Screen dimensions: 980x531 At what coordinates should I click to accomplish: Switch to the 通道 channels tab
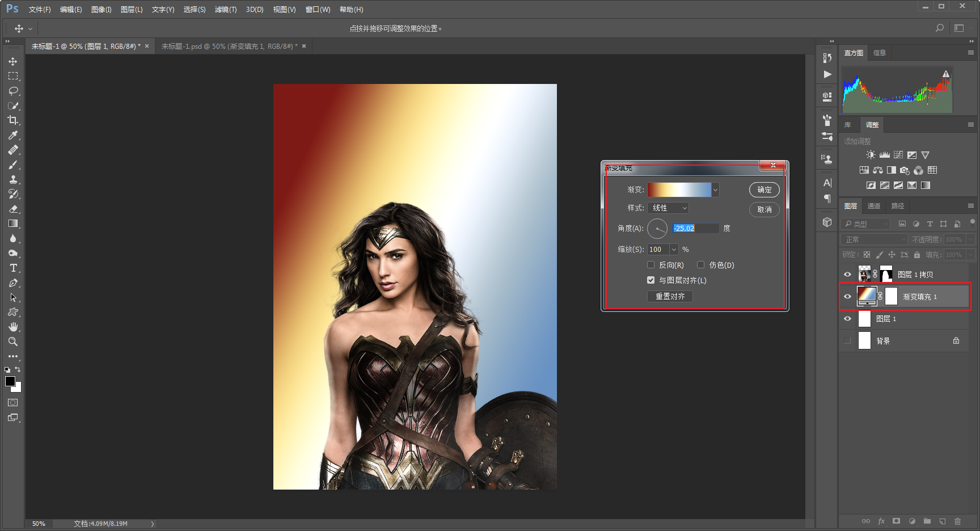[x=874, y=206]
